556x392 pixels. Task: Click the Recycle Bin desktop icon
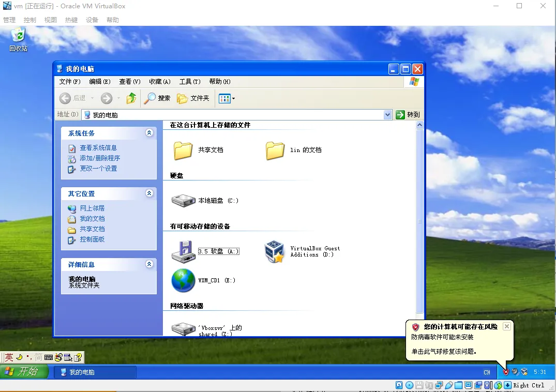[18, 36]
